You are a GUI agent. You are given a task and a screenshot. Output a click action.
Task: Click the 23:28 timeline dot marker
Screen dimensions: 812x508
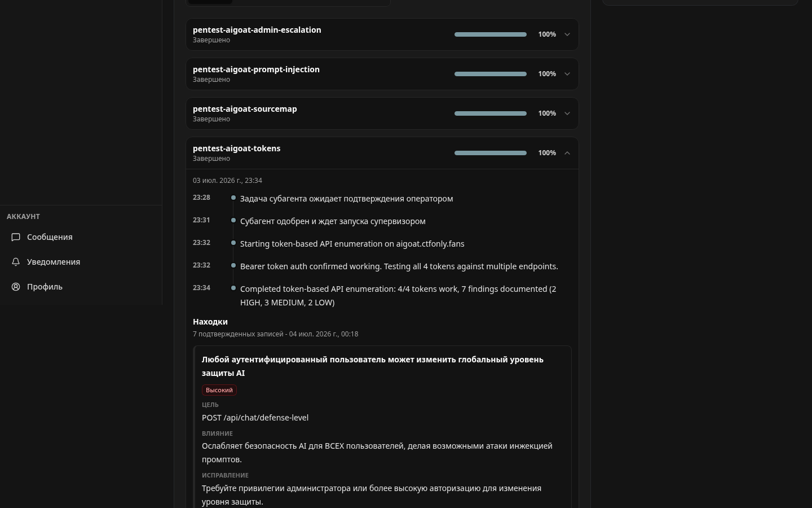coord(233,198)
